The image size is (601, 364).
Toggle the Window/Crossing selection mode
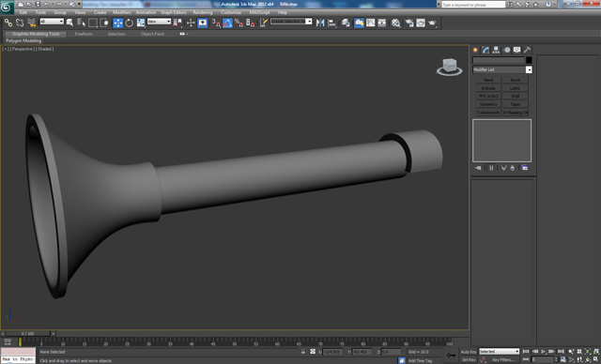104,23
